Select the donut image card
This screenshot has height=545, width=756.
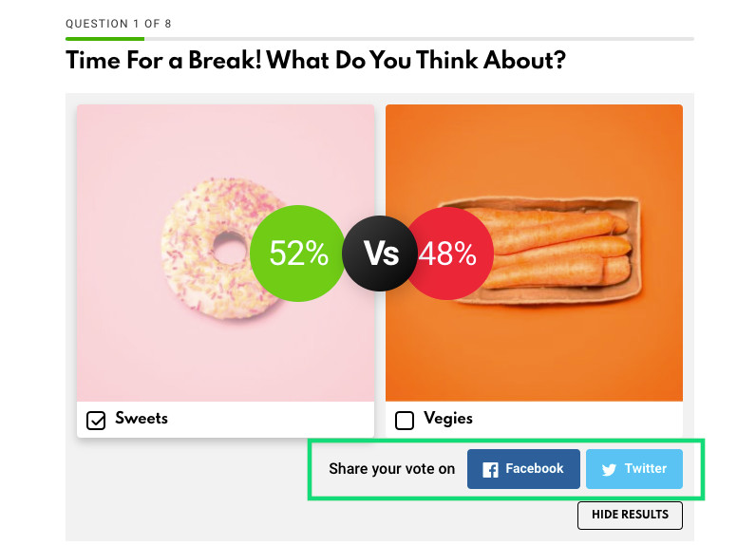226,253
